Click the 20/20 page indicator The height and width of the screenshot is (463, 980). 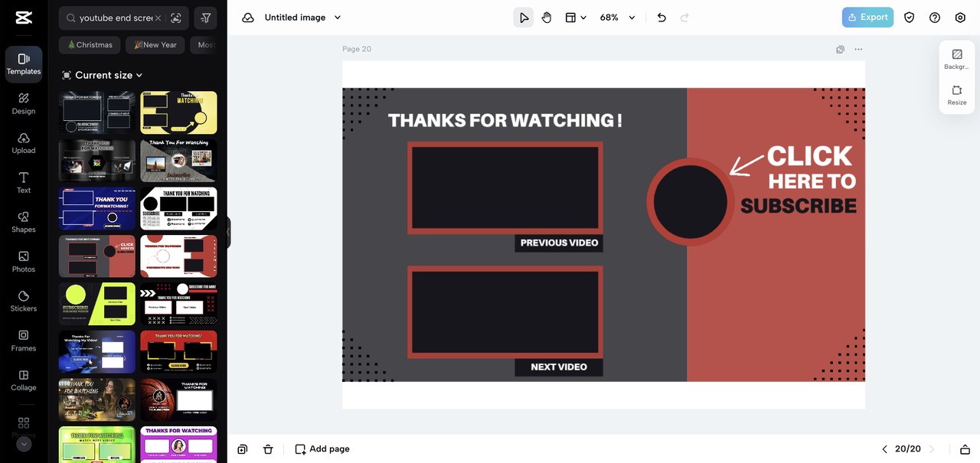click(908, 449)
